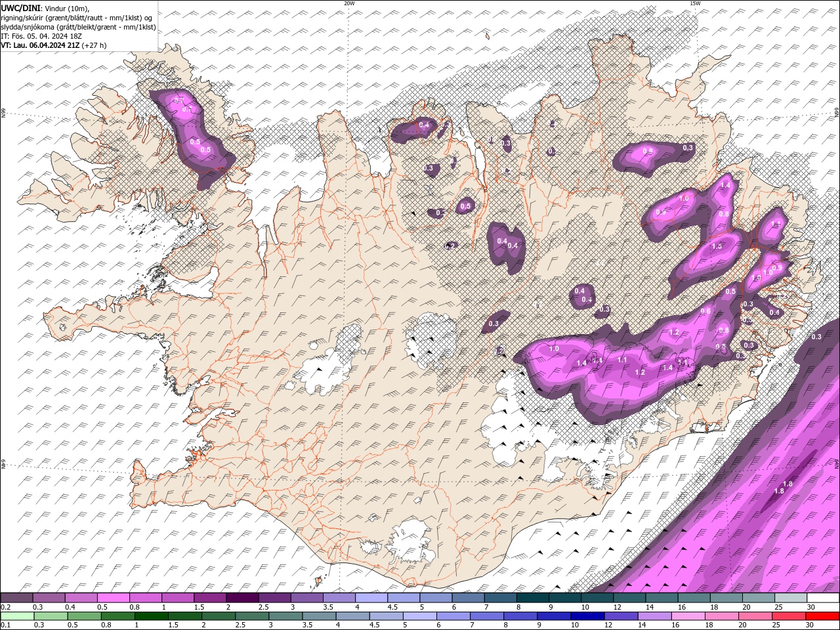The width and height of the screenshot is (840, 630).
Task: Click the initial time 'IT: Fös. 05. 04. 2024 18Z'
Action: (x=41, y=36)
